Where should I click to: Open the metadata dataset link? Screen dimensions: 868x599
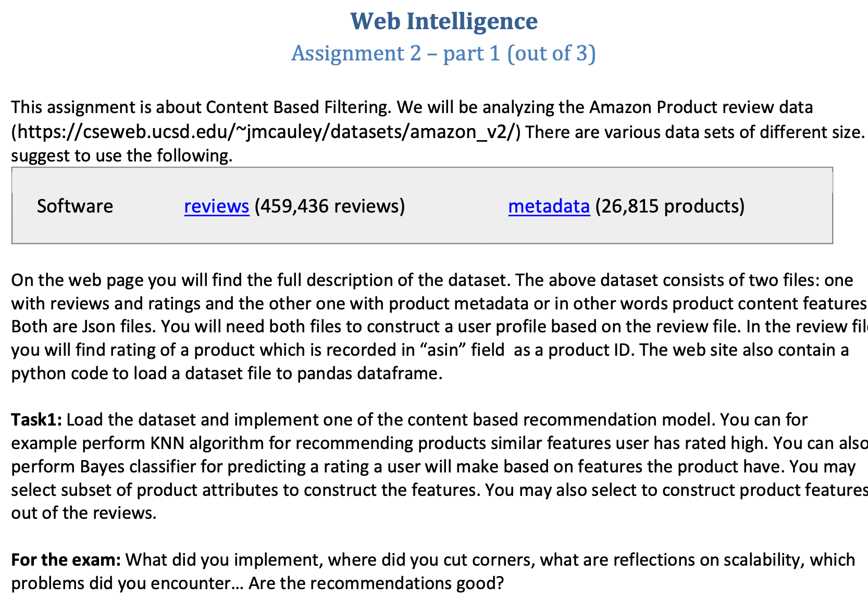[x=549, y=207]
